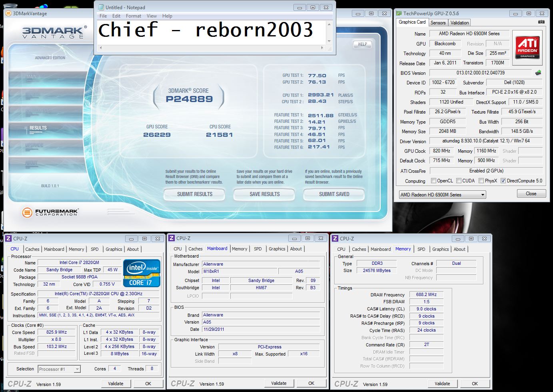This screenshot has height=392, width=553.
Task: Click the CPU score value '21581'
Action: [219, 135]
